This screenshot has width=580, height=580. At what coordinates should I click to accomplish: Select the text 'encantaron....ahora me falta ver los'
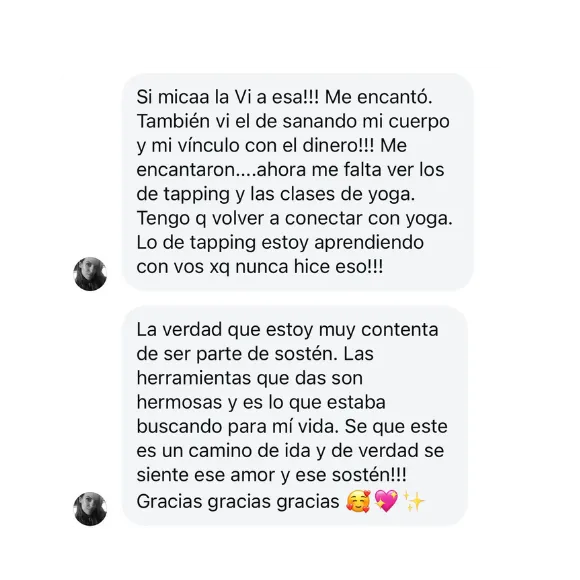(290, 170)
